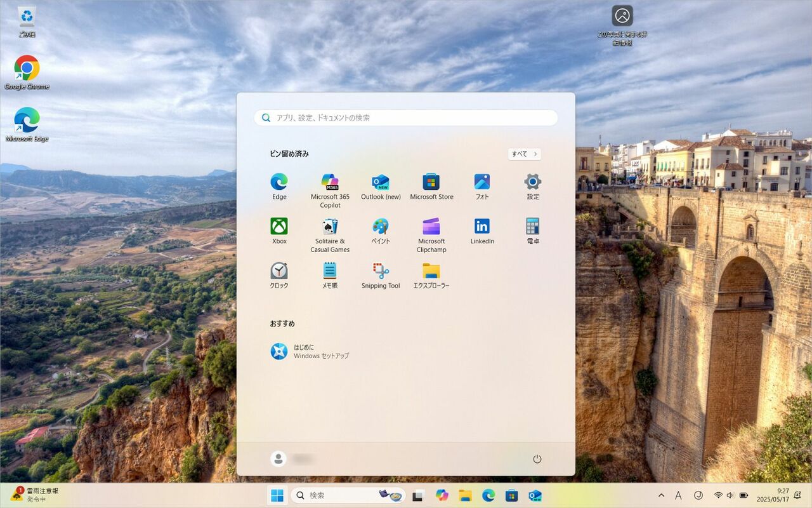This screenshot has width=812, height=508.
Task: Click the round IME tray icon
Action: (x=698, y=495)
